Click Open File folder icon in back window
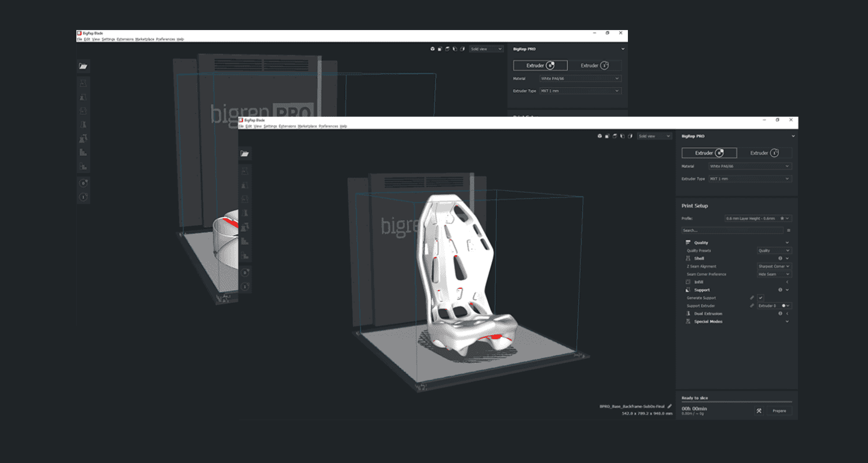Viewport: 868px width, 463px height. 83,67
